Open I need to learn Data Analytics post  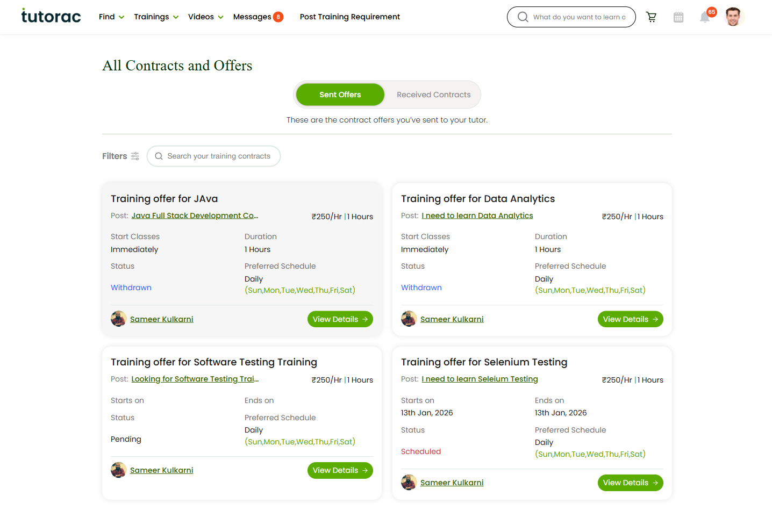(x=477, y=215)
